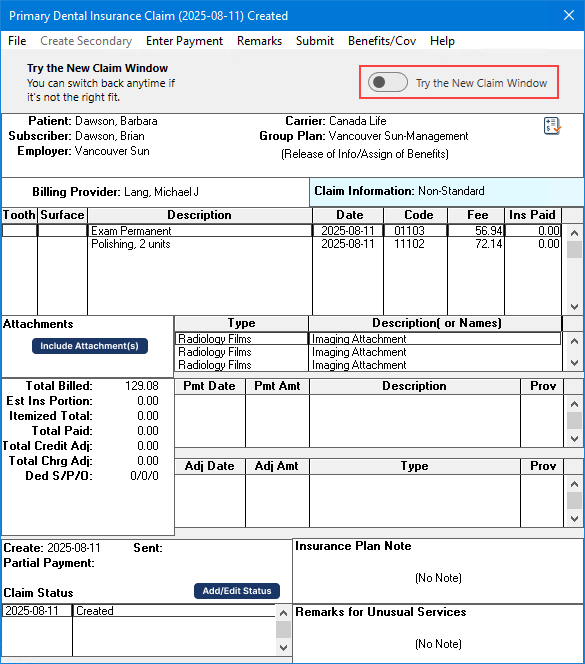Close the claim window with X

[569, 16]
